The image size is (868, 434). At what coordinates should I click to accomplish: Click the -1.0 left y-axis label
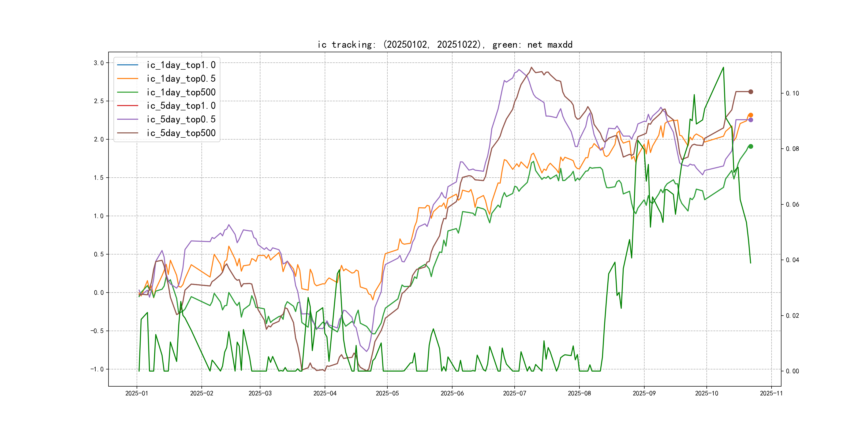97,369
